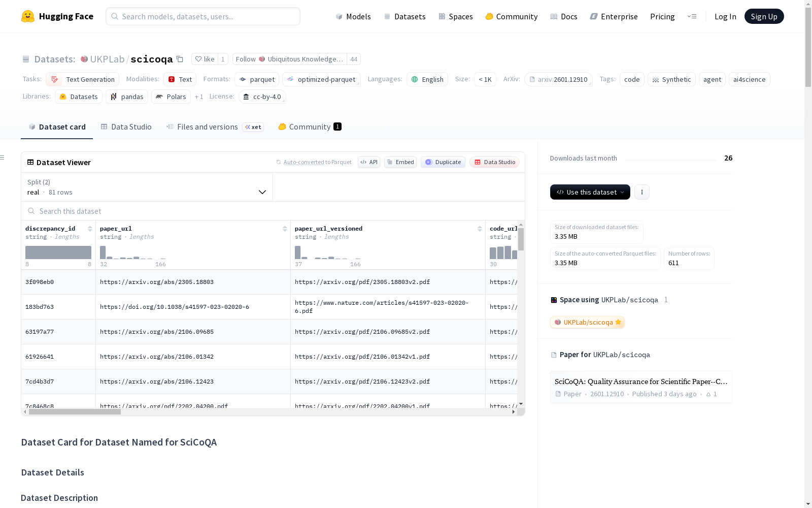This screenshot has height=508, width=812.
Task: Open Community in top navigation
Action: [x=512, y=16]
